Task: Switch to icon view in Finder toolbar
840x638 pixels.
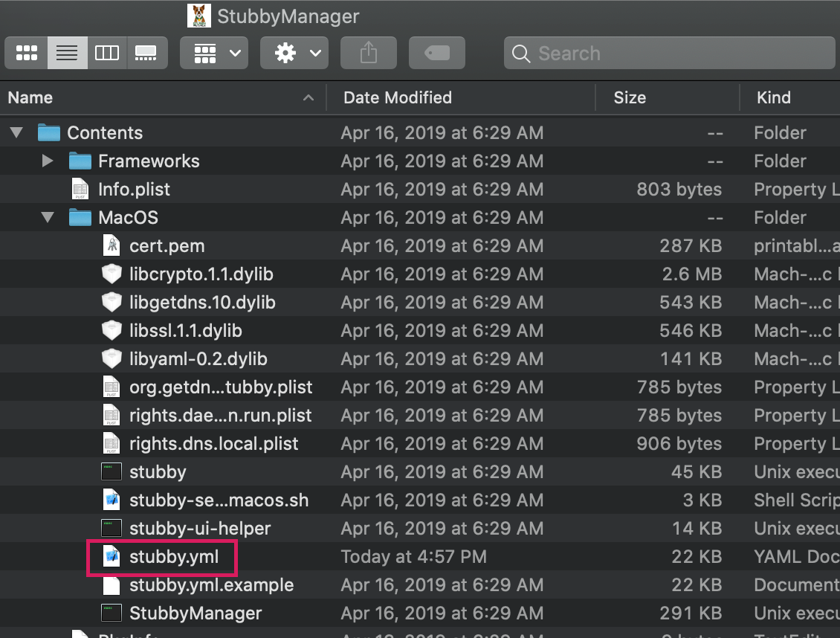Action: pyautogui.click(x=26, y=53)
